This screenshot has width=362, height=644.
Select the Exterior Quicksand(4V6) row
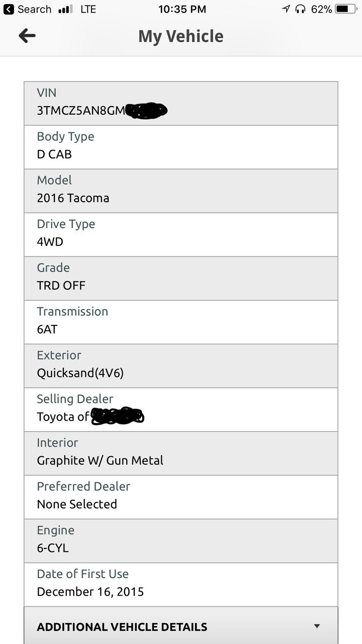(181, 366)
